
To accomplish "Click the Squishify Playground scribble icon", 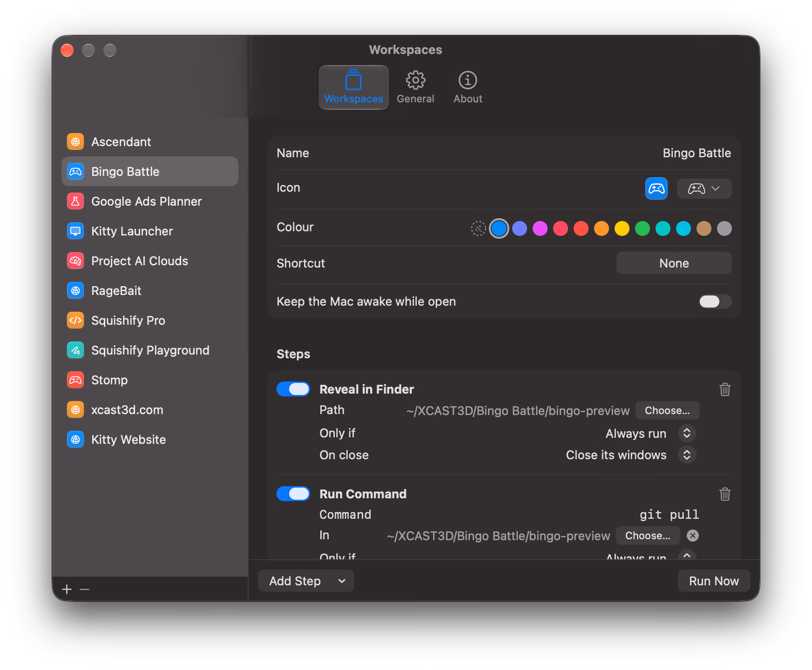I will tap(75, 350).
